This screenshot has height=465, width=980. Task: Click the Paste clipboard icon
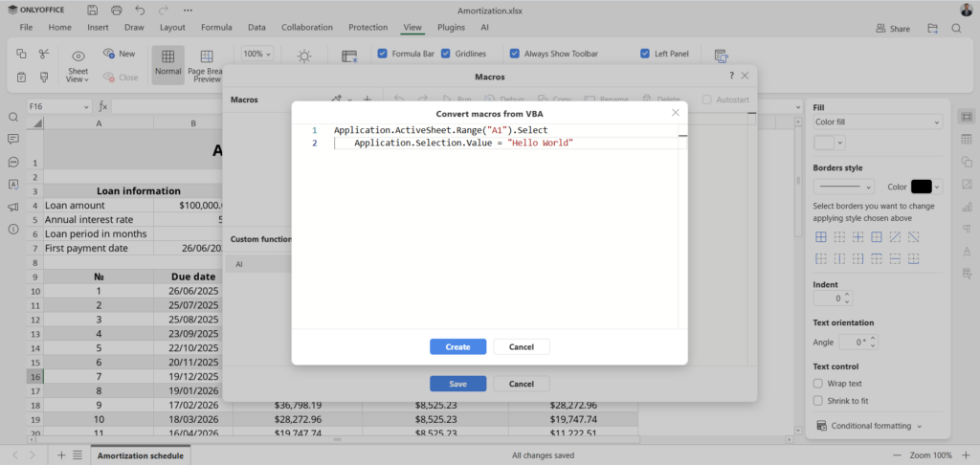pyautogui.click(x=21, y=77)
